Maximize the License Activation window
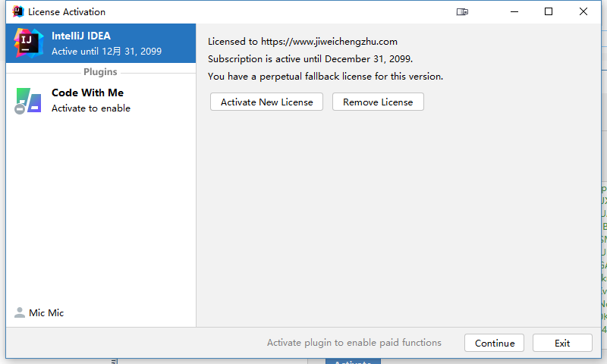607x364 pixels. click(x=549, y=11)
